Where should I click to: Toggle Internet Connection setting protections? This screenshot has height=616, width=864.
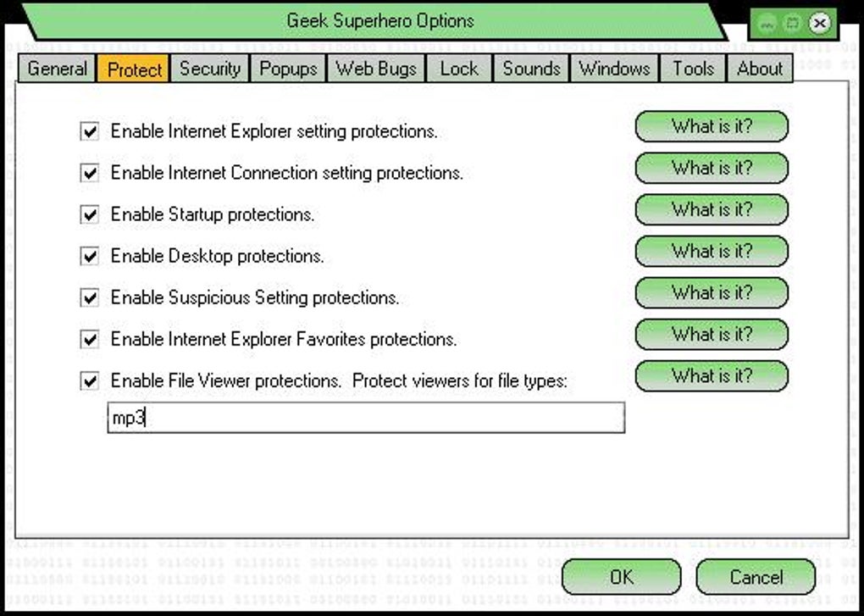coord(89,173)
